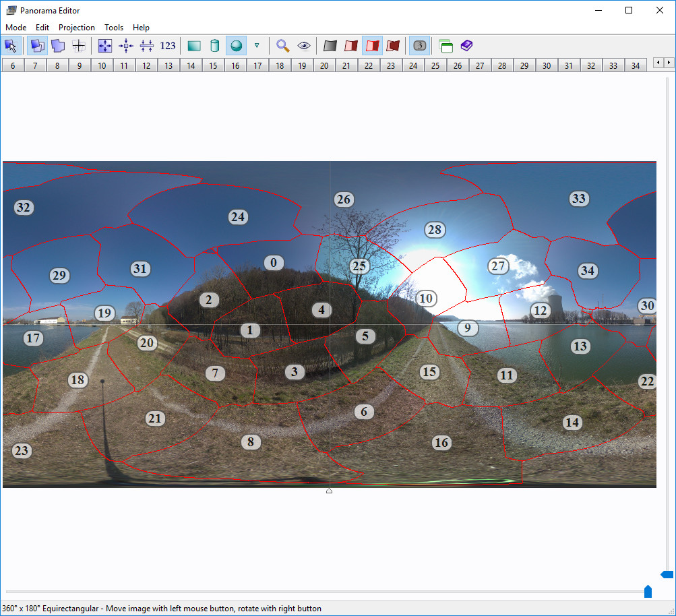Viewport: 676px width, 616px height.
Task: Select the flat rectilinear projection icon
Action: pyautogui.click(x=194, y=46)
